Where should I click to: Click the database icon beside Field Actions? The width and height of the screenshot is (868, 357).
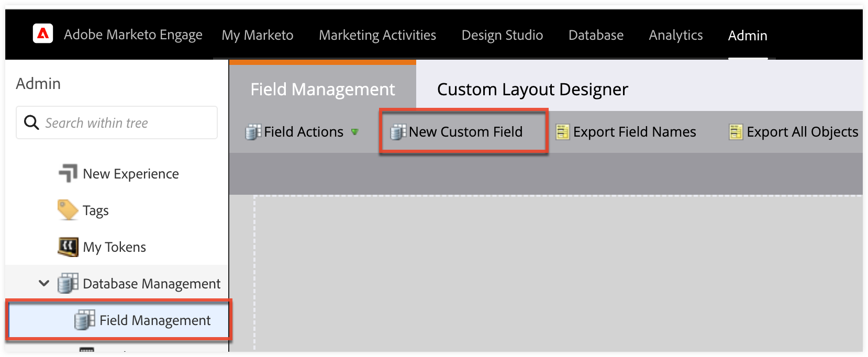click(x=253, y=132)
